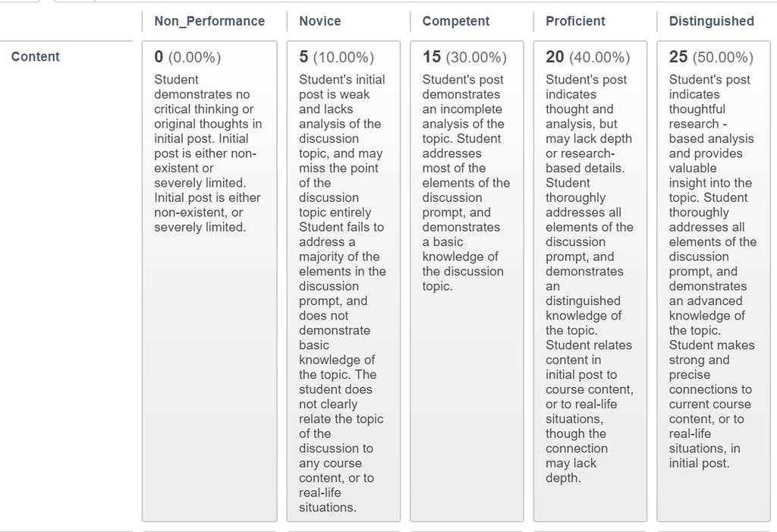
Task: Click the 20 (40.00%) score value
Action: 588,57
